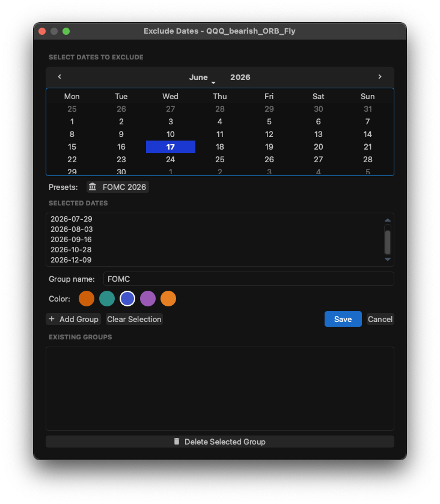Close the Exclude Dates window
440x504 pixels.
pyautogui.click(x=42, y=31)
